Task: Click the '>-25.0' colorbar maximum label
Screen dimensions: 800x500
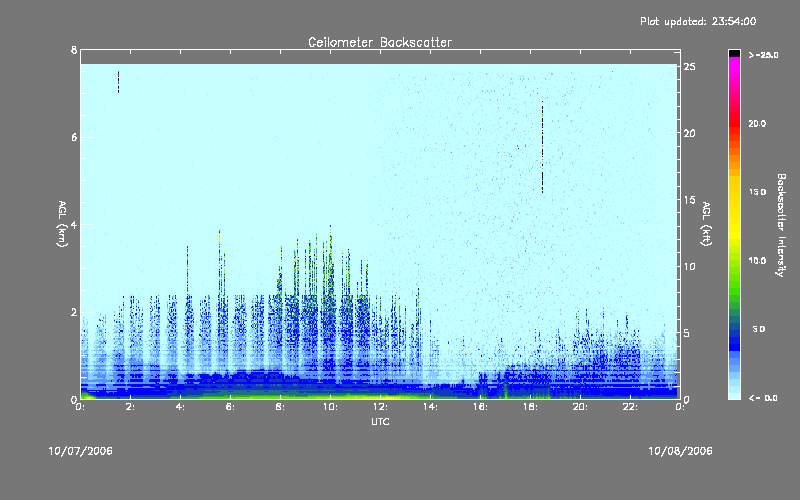Action: point(763,55)
